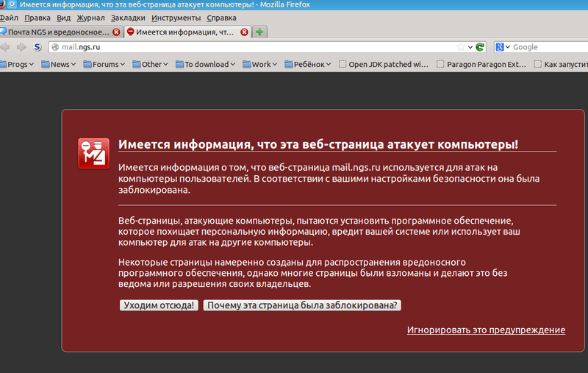Viewport: 588px width, 373px height.
Task: Open the Ребёнок bookmark folder
Action: [x=307, y=64]
